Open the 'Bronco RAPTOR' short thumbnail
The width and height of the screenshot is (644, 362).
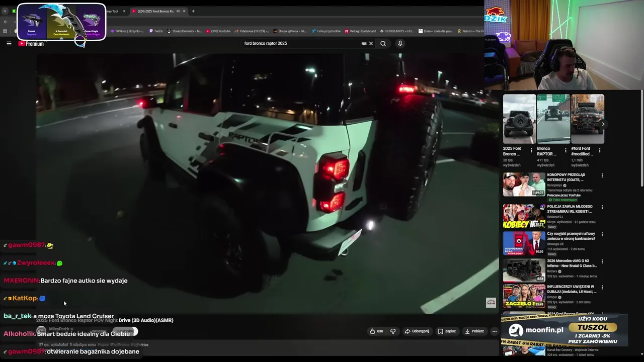point(553,119)
